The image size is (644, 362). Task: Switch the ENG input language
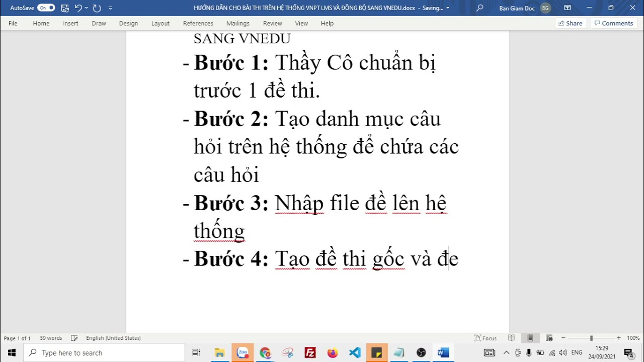[577, 353]
